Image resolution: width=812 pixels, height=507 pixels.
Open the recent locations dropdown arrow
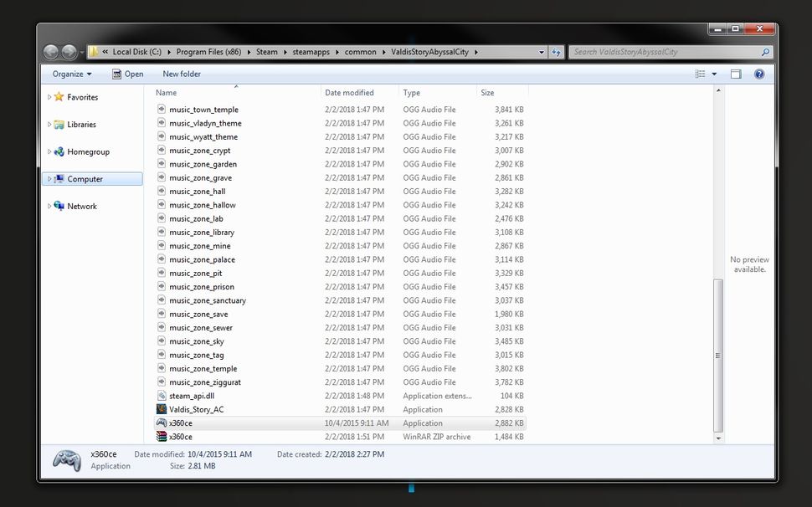[82, 52]
